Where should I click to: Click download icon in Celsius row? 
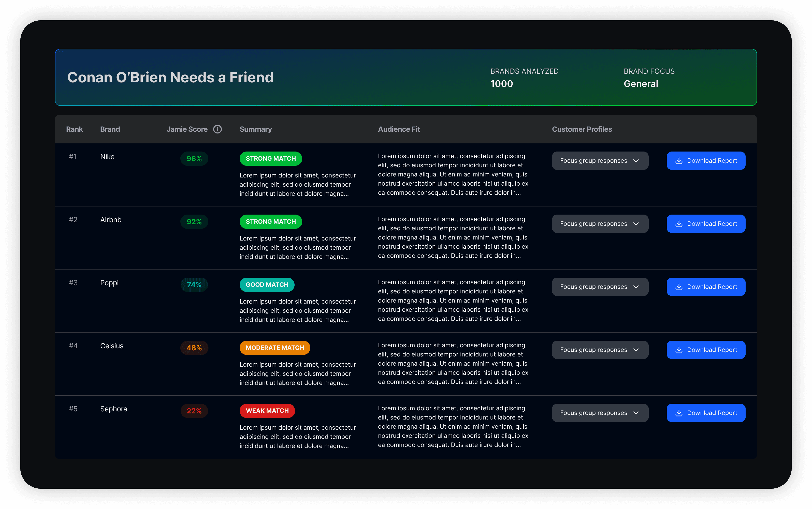[679, 350]
